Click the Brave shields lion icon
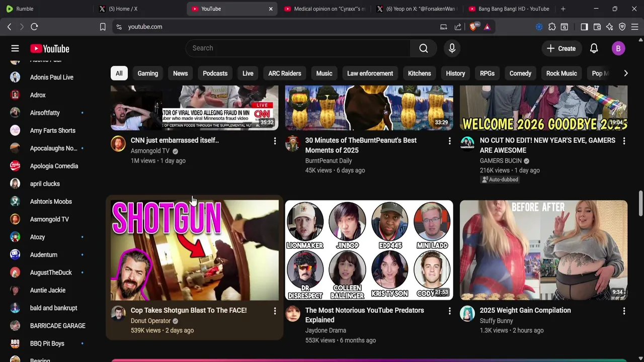Viewport: 644px width, 362px height. (x=473, y=27)
